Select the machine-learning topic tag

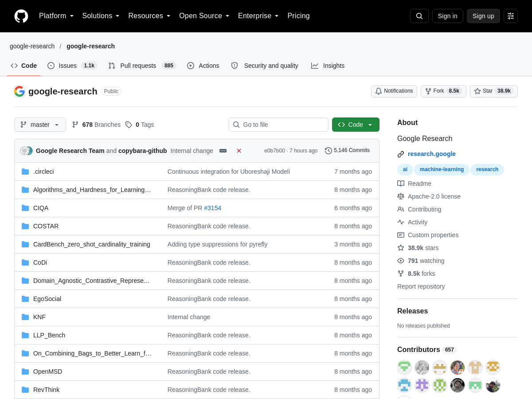(x=442, y=169)
